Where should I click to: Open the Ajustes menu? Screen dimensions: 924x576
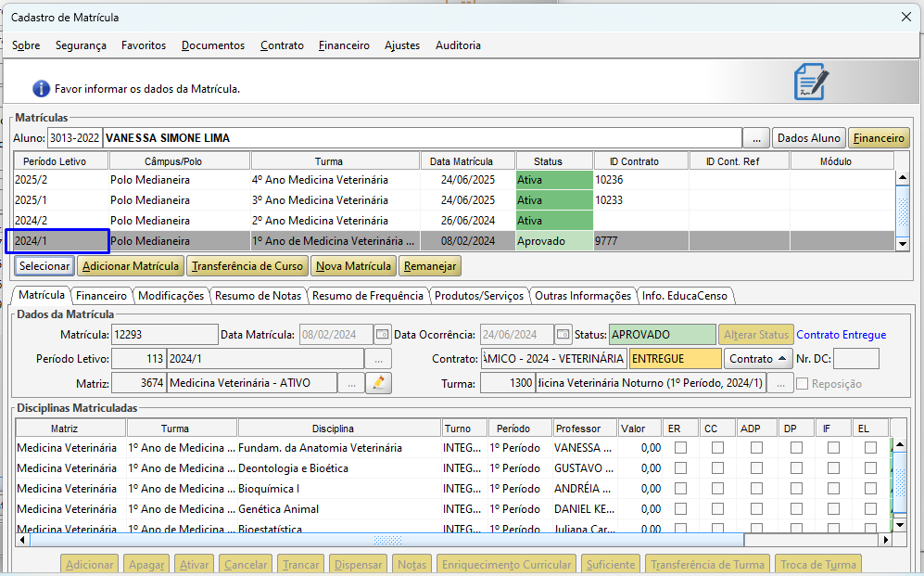[x=402, y=45]
